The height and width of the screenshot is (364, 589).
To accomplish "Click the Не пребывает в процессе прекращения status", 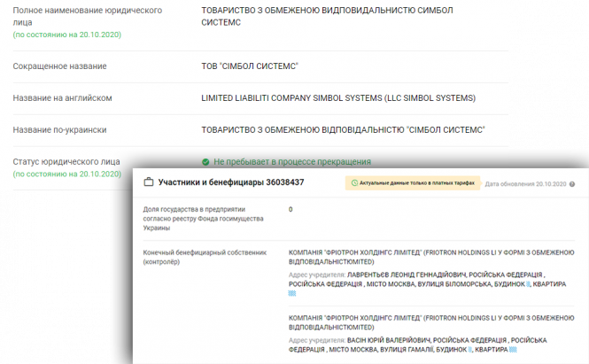I will pos(292,162).
